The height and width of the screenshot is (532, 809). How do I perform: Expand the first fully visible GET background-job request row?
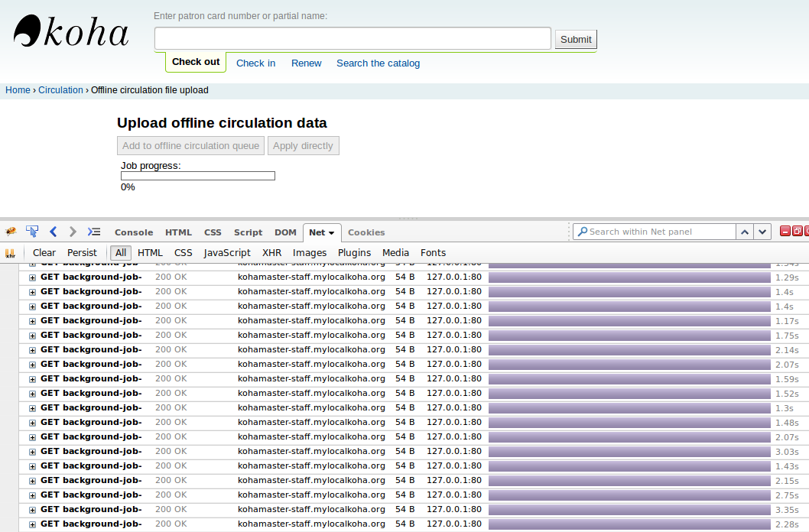[x=32, y=277]
